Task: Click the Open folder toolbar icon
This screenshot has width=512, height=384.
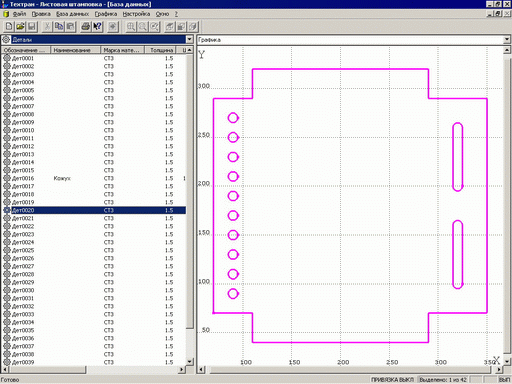Action: click(20, 26)
